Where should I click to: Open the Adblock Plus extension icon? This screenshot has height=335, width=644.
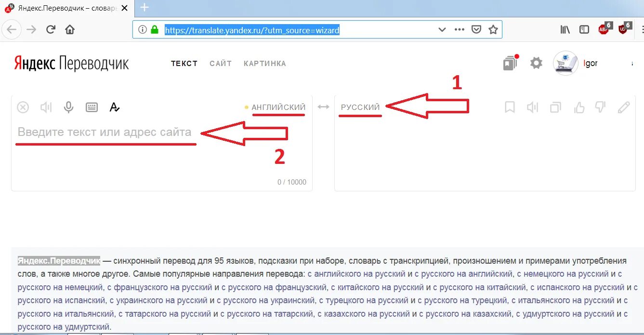click(604, 28)
